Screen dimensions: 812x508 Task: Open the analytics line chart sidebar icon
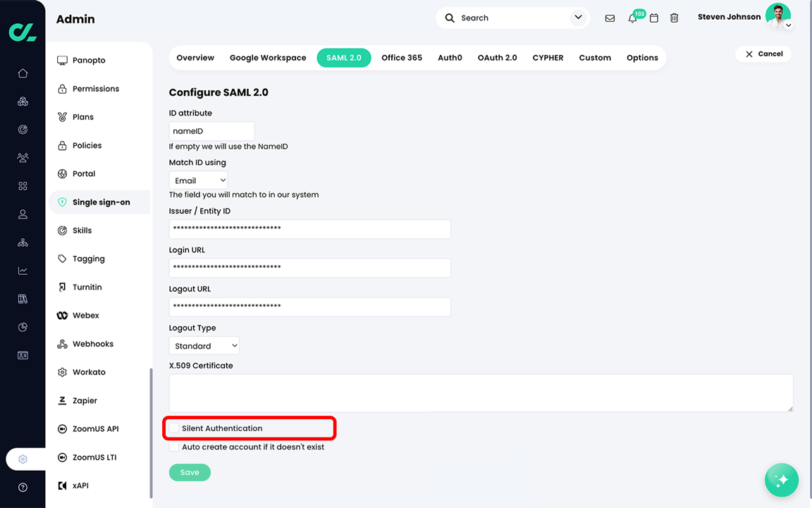(22, 270)
